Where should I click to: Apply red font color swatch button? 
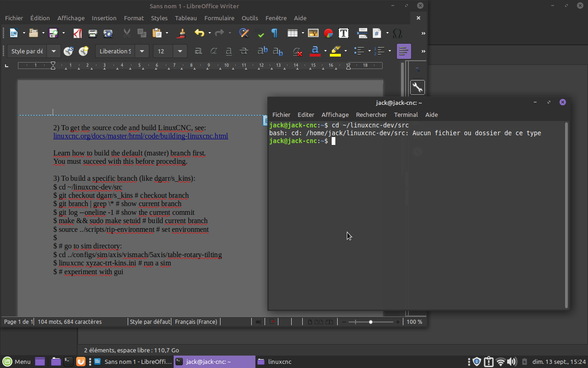pyautogui.click(x=315, y=51)
